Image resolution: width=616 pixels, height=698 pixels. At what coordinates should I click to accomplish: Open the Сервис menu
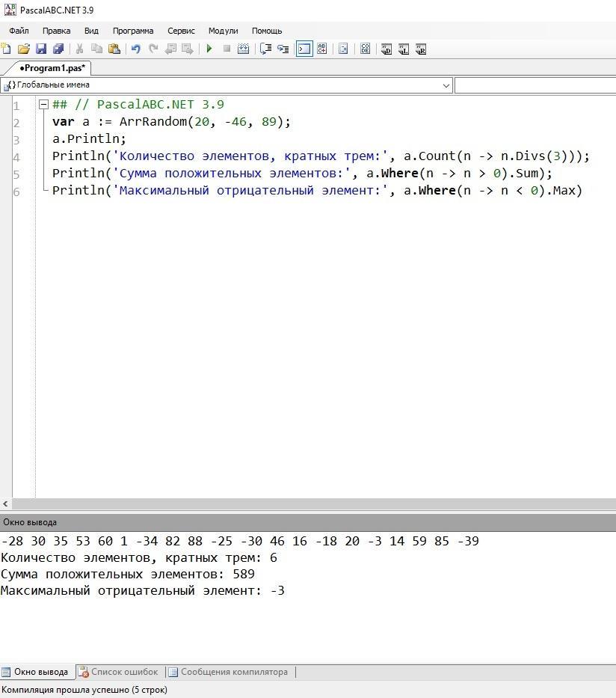click(x=181, y=31)
